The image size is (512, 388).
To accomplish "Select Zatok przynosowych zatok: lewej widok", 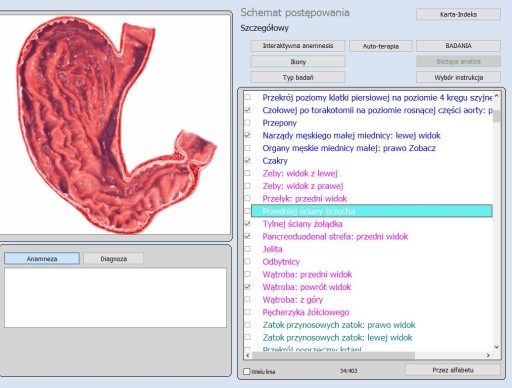I will pos(337,338).
